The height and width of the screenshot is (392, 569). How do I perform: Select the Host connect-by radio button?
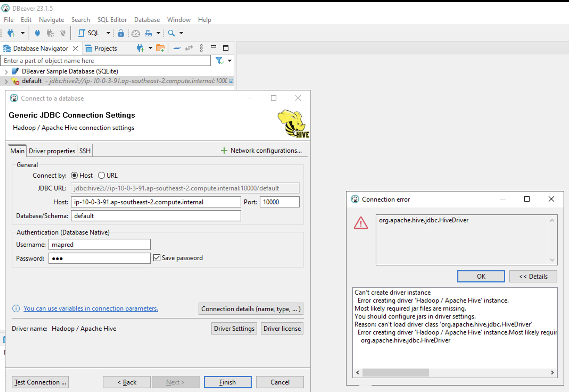[75, 176]
